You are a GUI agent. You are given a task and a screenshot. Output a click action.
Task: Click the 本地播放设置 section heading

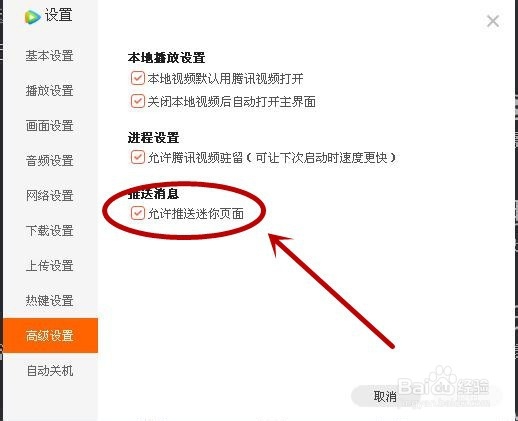[166, 58]
